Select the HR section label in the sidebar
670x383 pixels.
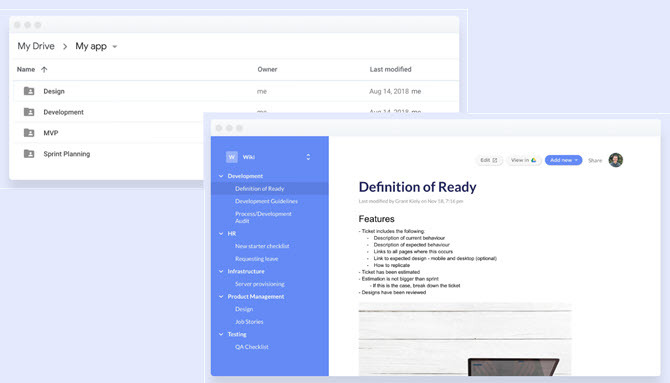(232, 233)
